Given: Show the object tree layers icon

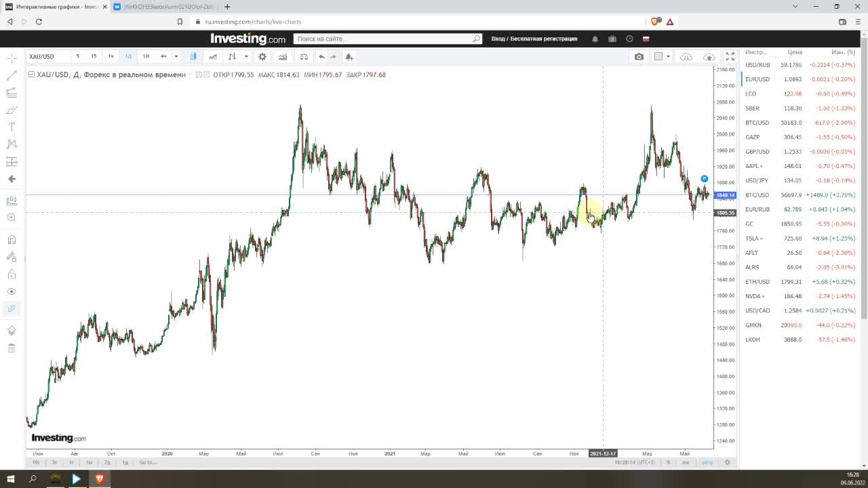Looking at the screenshot, I should 12,331.
